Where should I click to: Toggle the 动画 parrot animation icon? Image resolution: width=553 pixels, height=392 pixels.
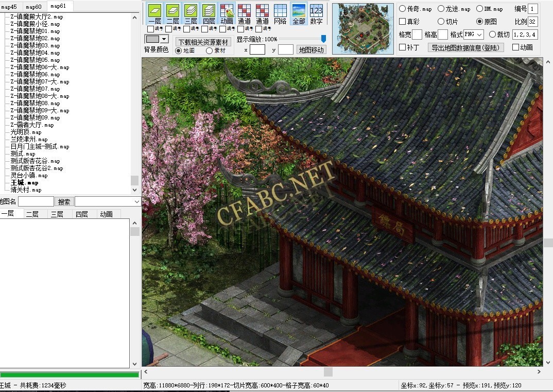click(x=227, y=14)
